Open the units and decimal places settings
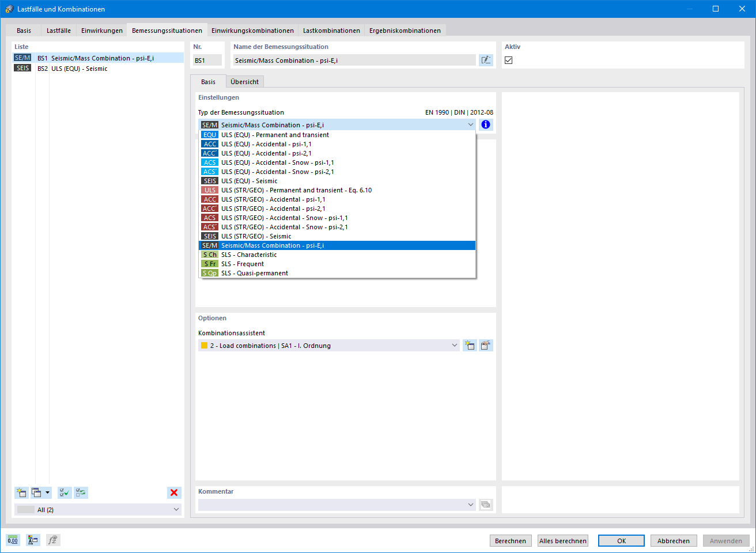The image size is (756, 553). click(13, 540)
